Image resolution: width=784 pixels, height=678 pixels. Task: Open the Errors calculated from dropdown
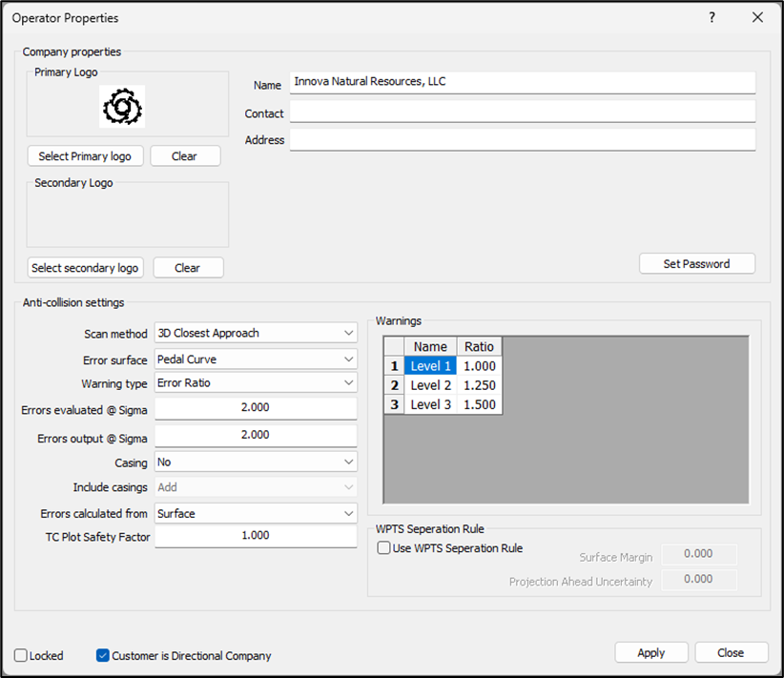click(x=256, y=513)
